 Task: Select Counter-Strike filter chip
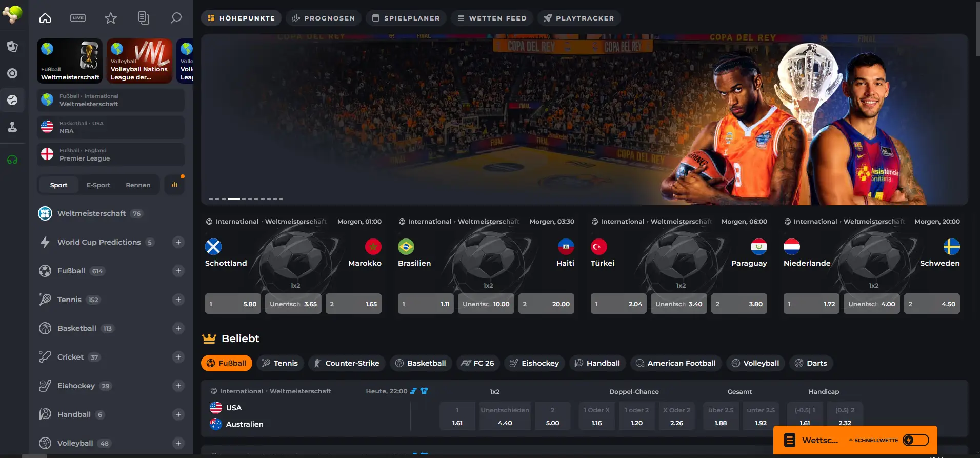[346, 363]
